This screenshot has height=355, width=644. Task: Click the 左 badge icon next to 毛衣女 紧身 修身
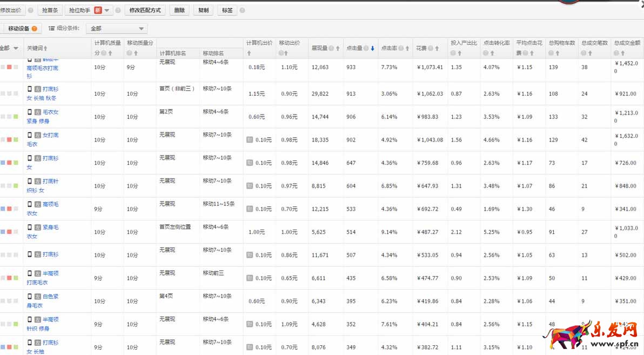pyautogui.click(x=38, y=111)
